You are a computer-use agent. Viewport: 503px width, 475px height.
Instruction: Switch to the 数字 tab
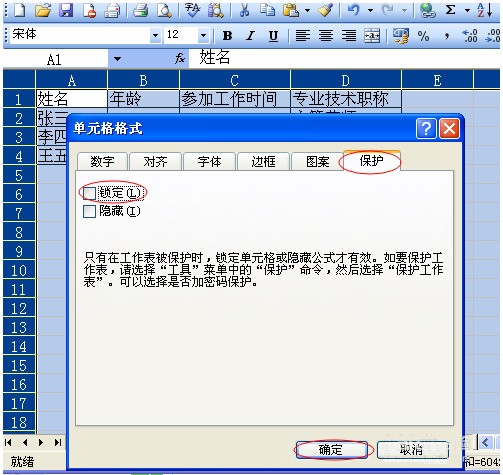click(x=102, y=162)
